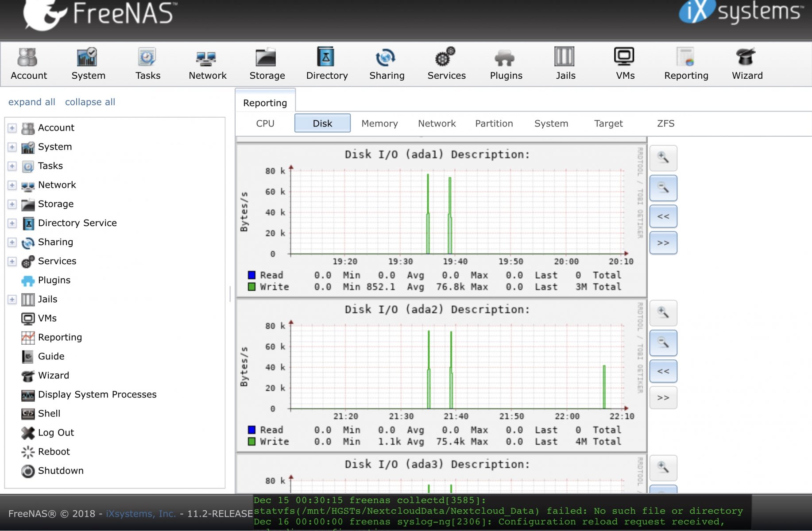This screenshot has width=812, height=531.
Task: Switch to the CPU reporting tab
Action: (x=265, y=123)
